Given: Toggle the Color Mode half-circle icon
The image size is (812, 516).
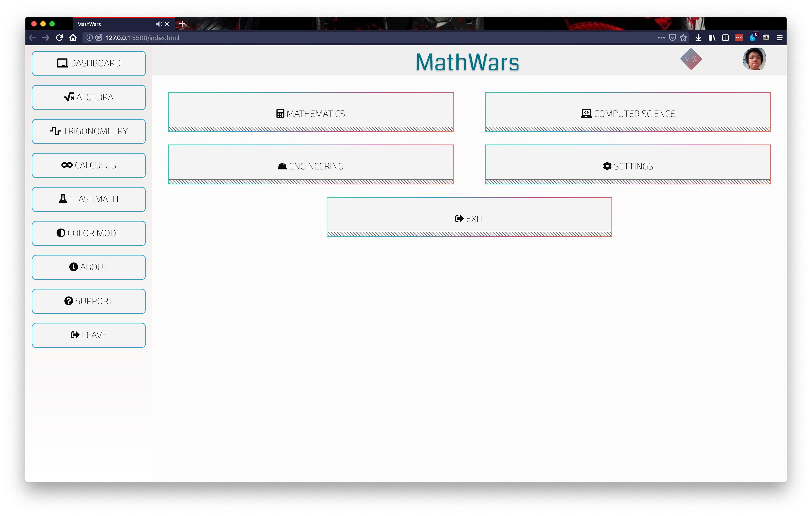Looking at the screenshot, I should [61, 233].
